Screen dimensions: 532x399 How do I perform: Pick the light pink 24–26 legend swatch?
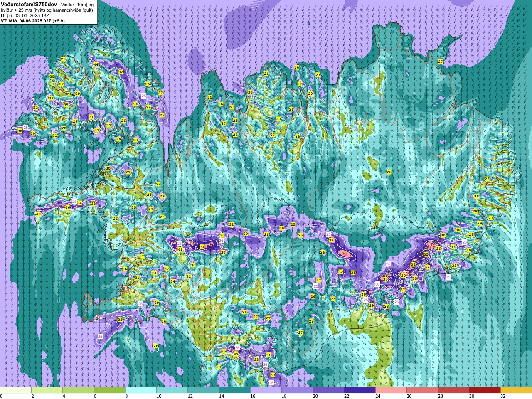[391, 390]
